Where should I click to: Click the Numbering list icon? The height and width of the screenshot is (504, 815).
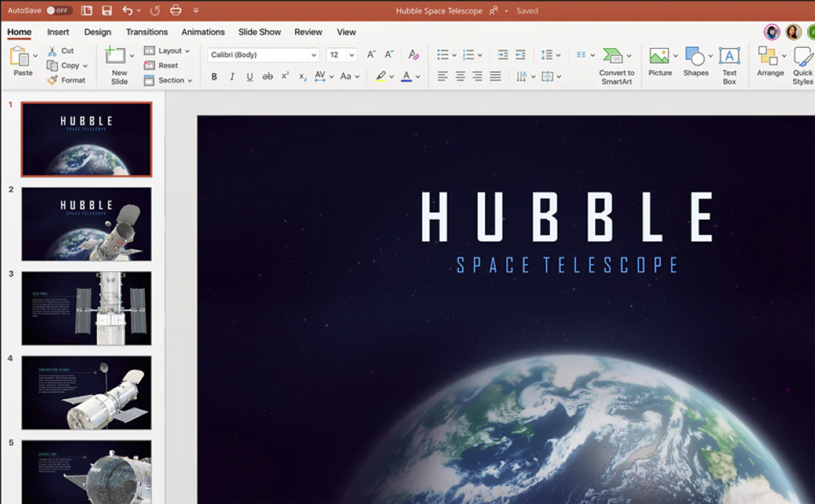click(469, 55)
